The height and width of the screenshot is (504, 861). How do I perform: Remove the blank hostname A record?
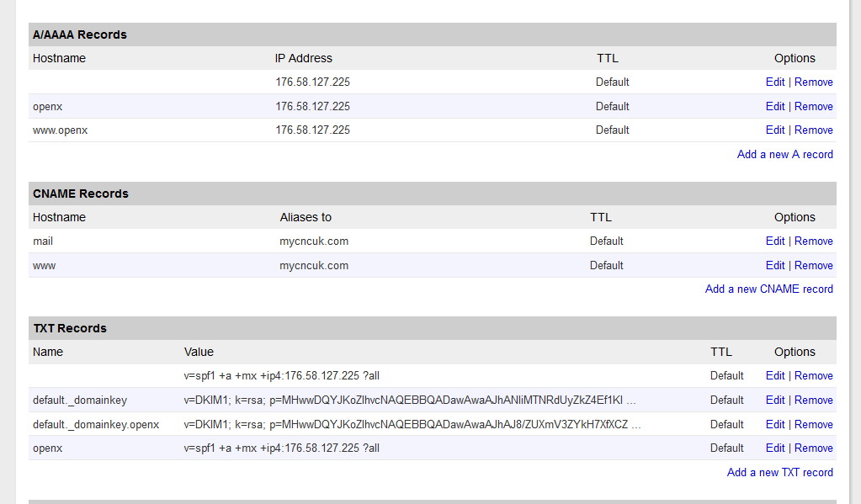click(813, 82)
